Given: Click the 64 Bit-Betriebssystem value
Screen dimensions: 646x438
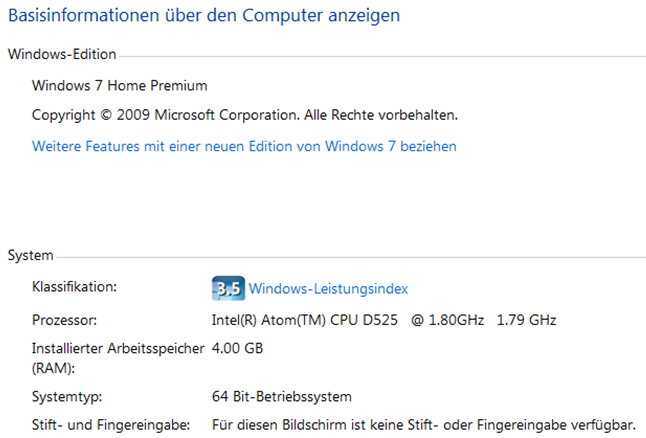Looking at the screenshot, I should click(x=282, y=397).
